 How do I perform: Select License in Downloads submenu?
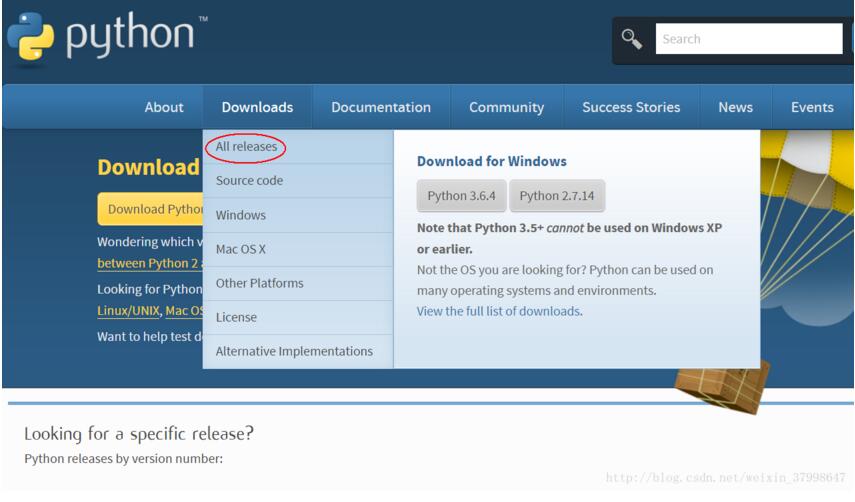click(x=298, y=317)
